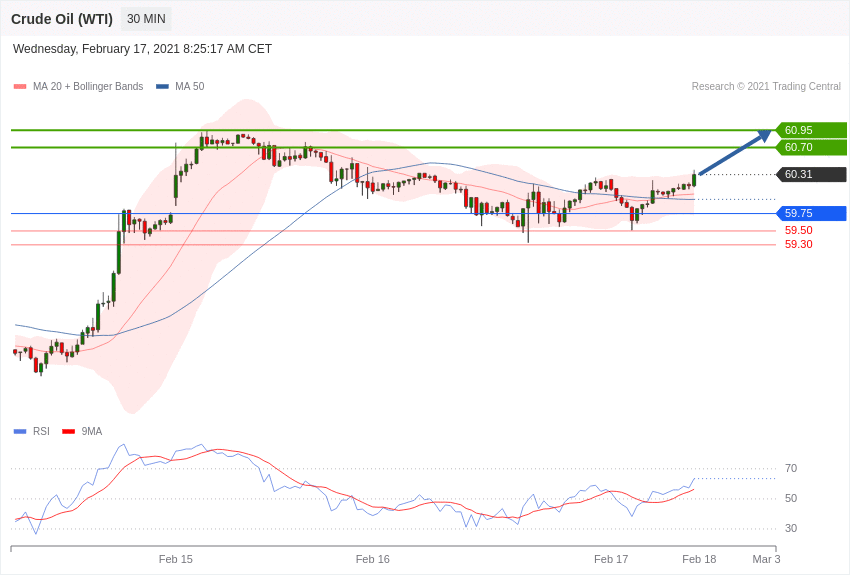Click the Research © 2021 Trading Central credit

[766, 87]
